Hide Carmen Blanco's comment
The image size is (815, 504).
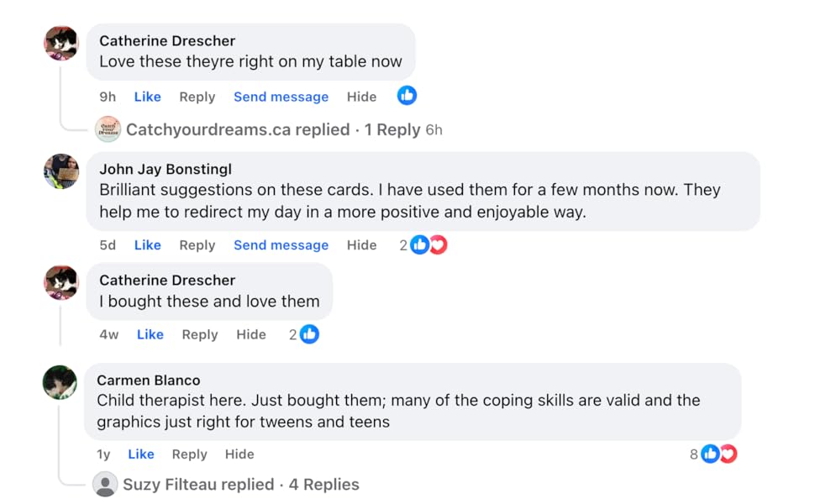[x=239, y=454]
